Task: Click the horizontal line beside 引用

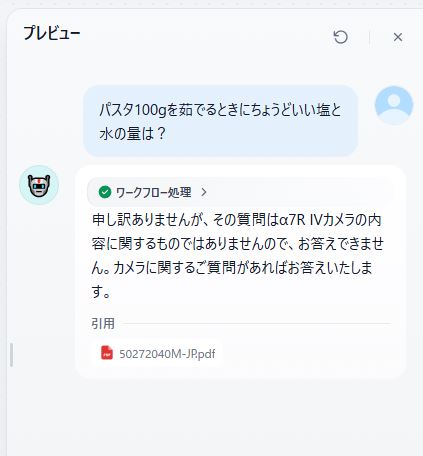Action: click(x=257, y=323)
